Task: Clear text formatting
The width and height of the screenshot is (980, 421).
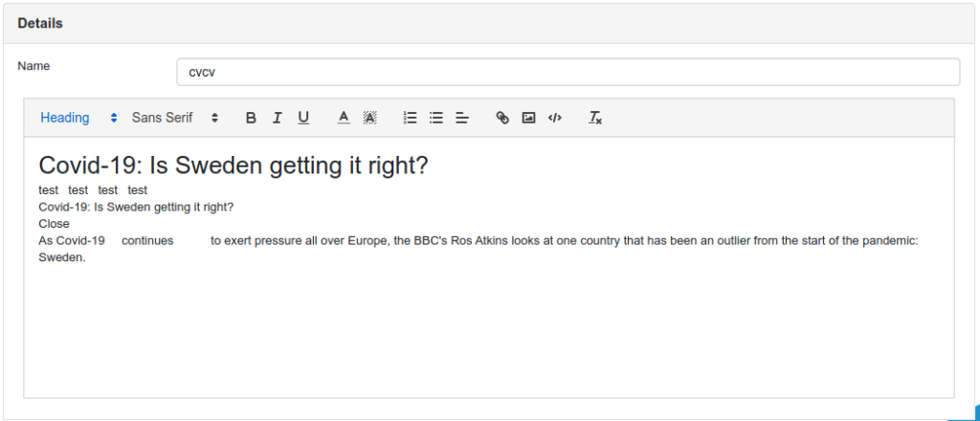Action: (595, 118)
